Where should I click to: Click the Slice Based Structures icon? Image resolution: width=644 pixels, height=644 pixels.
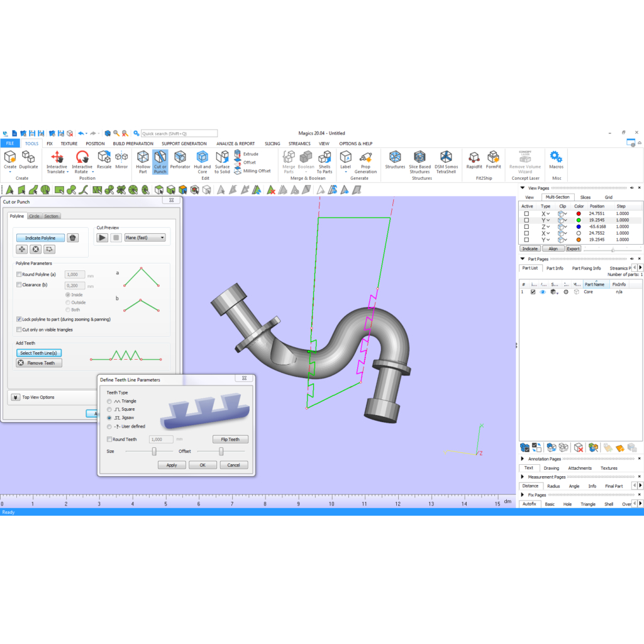419,157
